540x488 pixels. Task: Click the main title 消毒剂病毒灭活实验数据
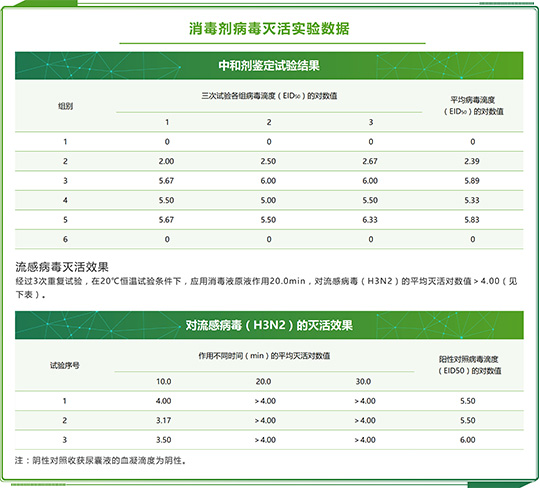269,29
